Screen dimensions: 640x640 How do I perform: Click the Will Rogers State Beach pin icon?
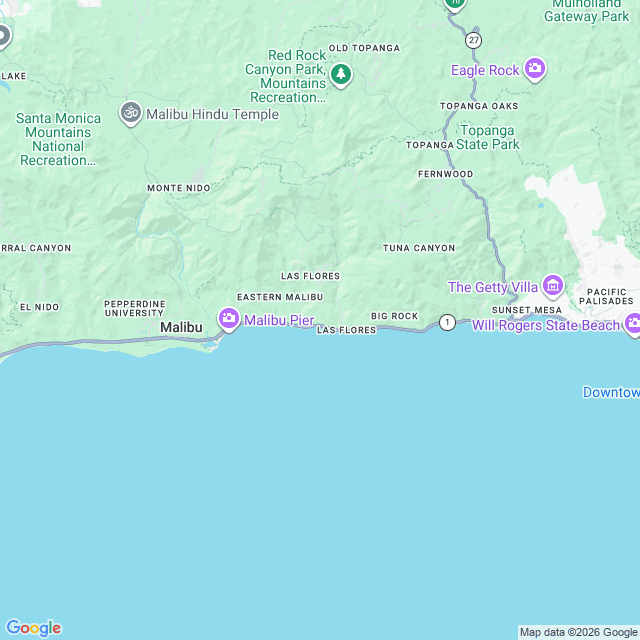coord(633,324)
